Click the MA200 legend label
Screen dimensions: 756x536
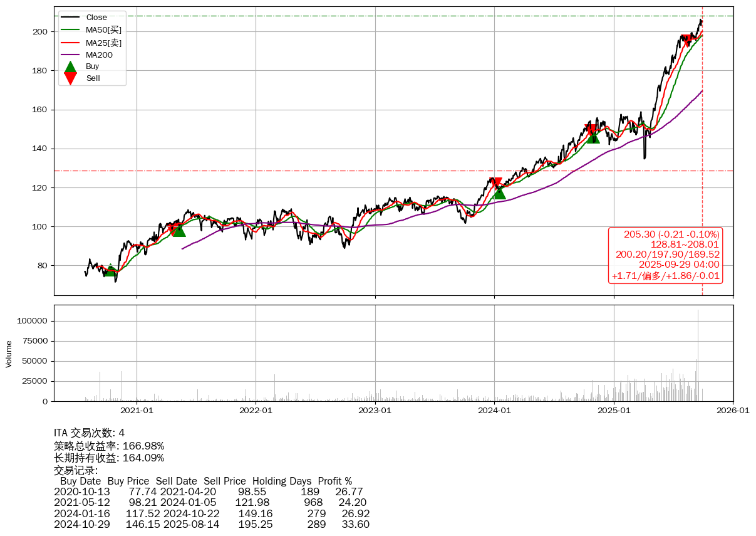[99, 55]
